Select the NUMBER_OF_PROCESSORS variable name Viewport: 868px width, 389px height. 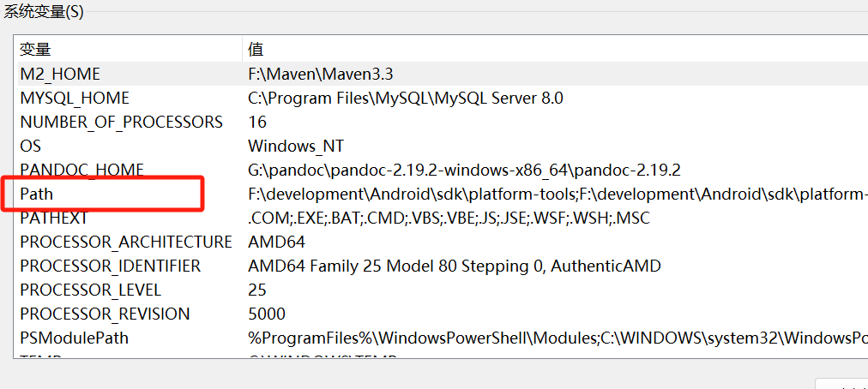coord(121,123)
